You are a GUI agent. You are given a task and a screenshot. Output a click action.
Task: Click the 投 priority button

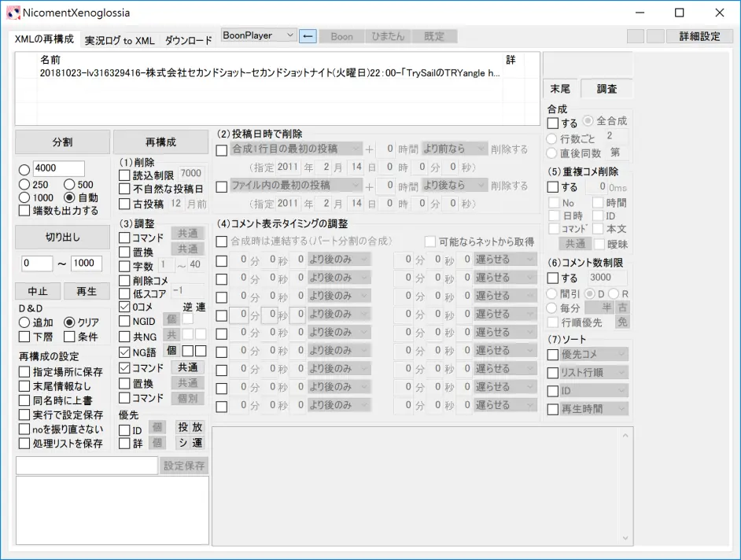tap(182, 427)
